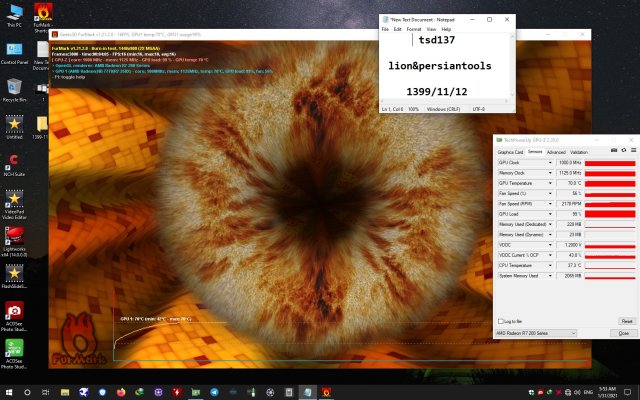This screenshot has width=640, height=400.
Task: Open the AMD Radeon R7 200 Series selector
Action: point(537,333)
